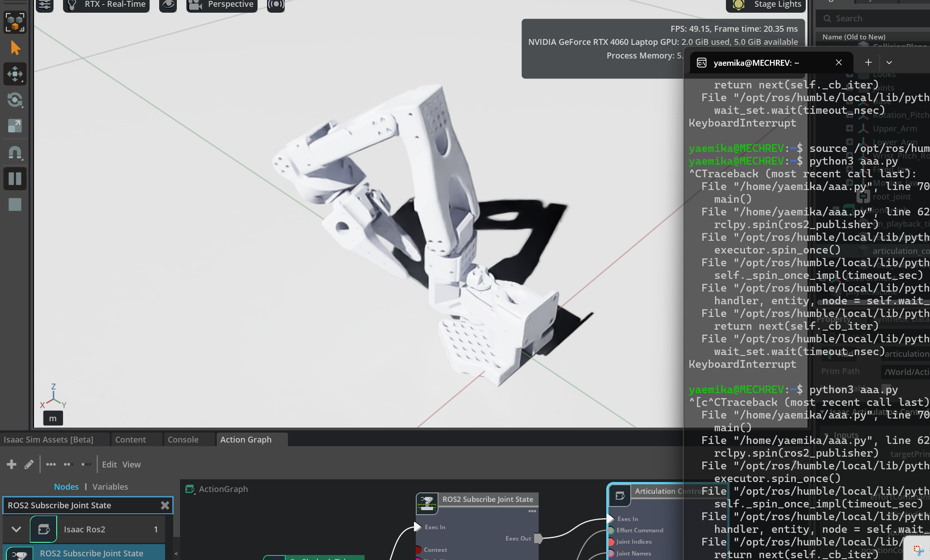Activate the orange Select arrow tool
Viewport: 930px width, 560px height.
(15, 48)
